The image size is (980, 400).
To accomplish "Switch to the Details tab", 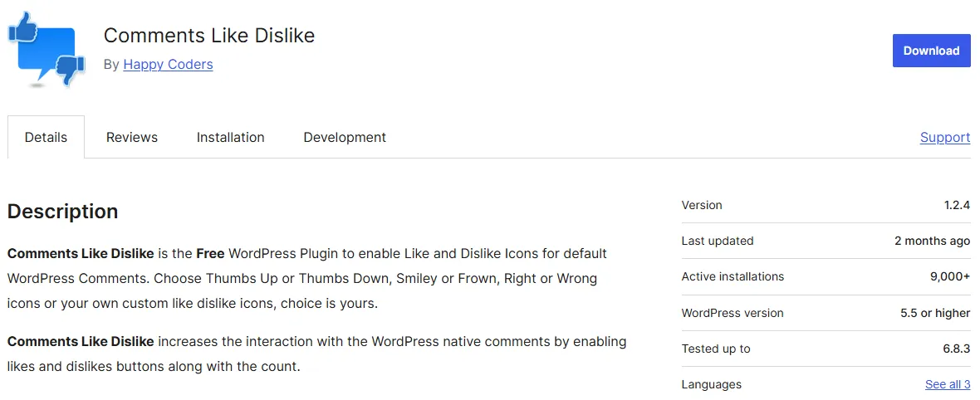I will tap(46, 137).
